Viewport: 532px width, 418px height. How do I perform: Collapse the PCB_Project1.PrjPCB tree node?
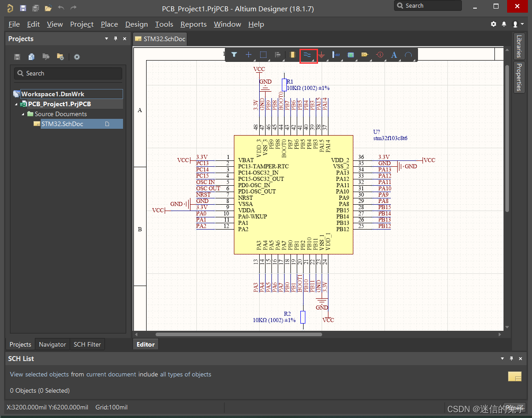tap(16, 104)
